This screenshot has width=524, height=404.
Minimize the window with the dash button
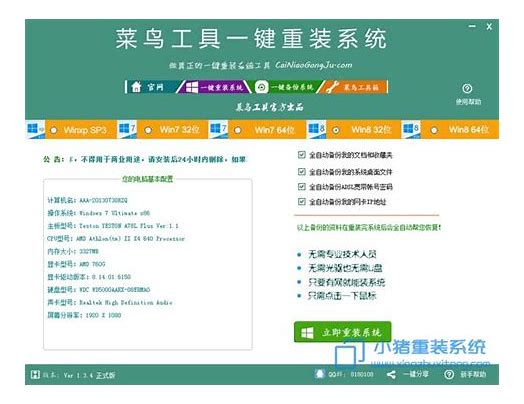(472, 26)
